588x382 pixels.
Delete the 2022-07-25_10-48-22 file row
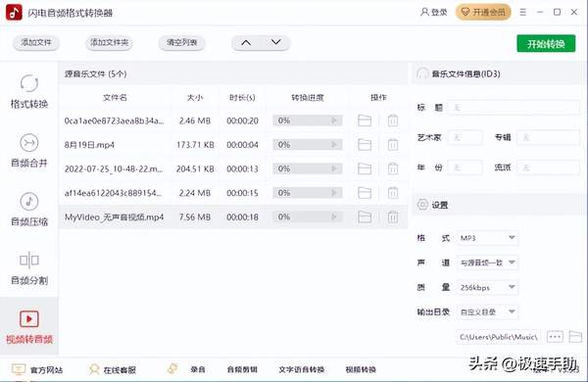tap(393, 168)
